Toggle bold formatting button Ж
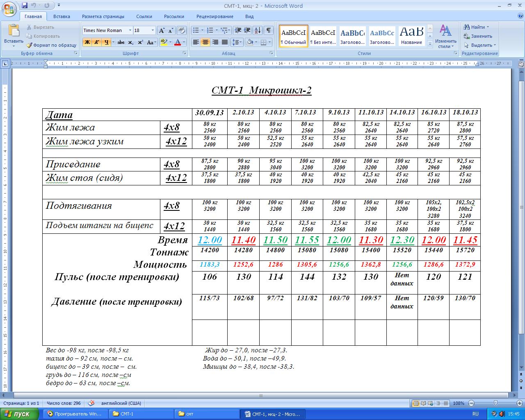This screenshot has width=525, height=420. [87, 42]
